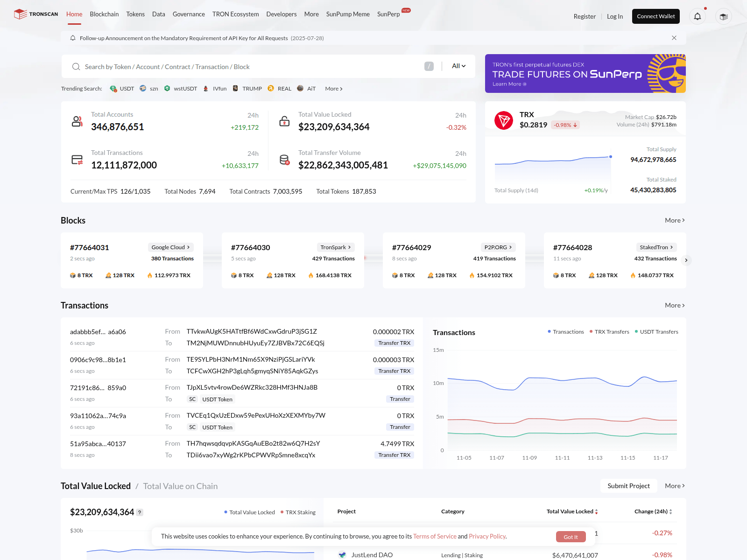Click the Total Transfer Volume coins icon
Viewport: 747px width, 560px height.
tap(284, 160)
